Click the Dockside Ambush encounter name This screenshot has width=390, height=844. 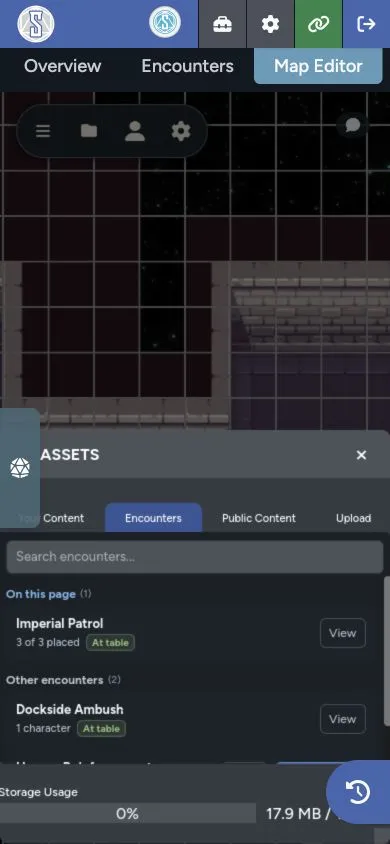click(70, 709)
